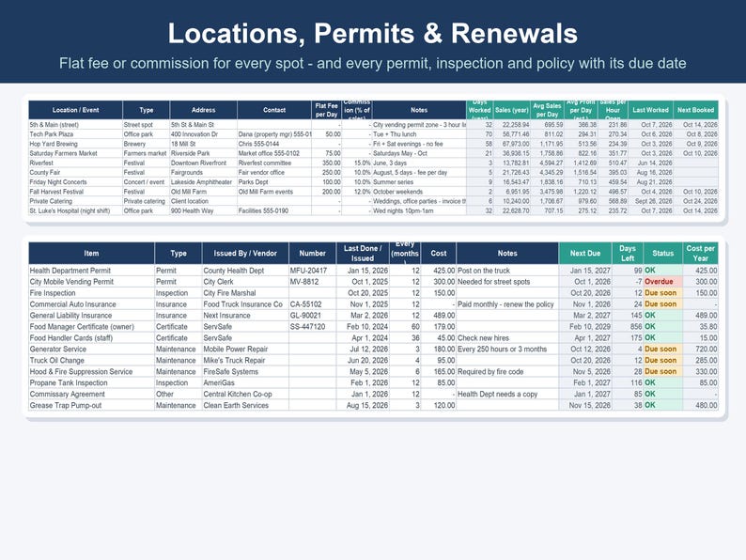Screen dimensions: 746x560
Task: Click the 'Locations, Permits & Renewals' title
Action: coord(372,34)
